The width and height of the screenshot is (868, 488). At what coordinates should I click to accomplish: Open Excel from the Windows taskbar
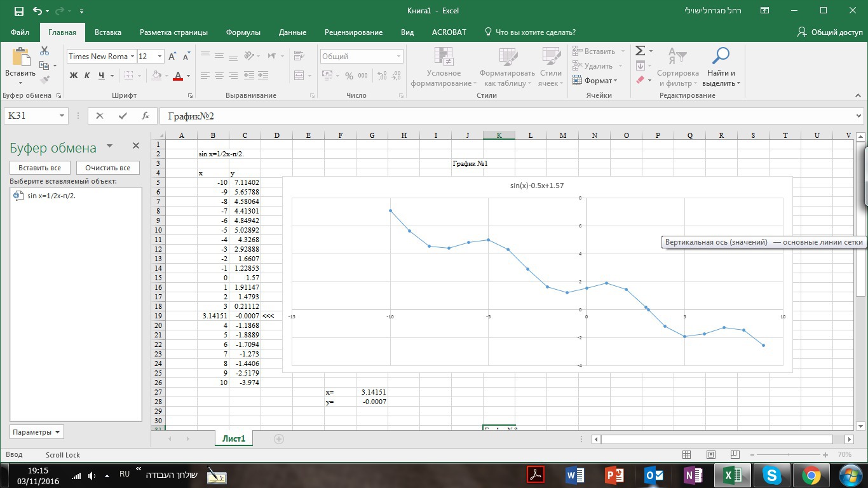pyautogui.click(x=733, y=475)
